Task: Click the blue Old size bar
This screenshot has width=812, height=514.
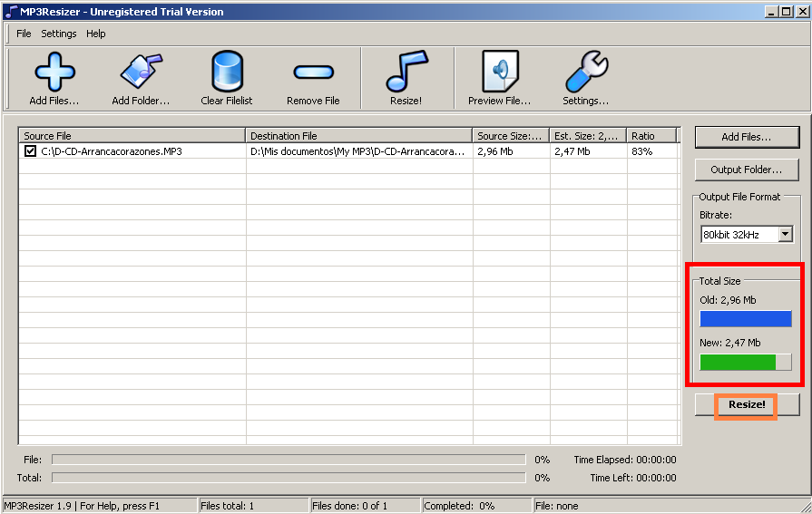Action: (x=746, y=319)
